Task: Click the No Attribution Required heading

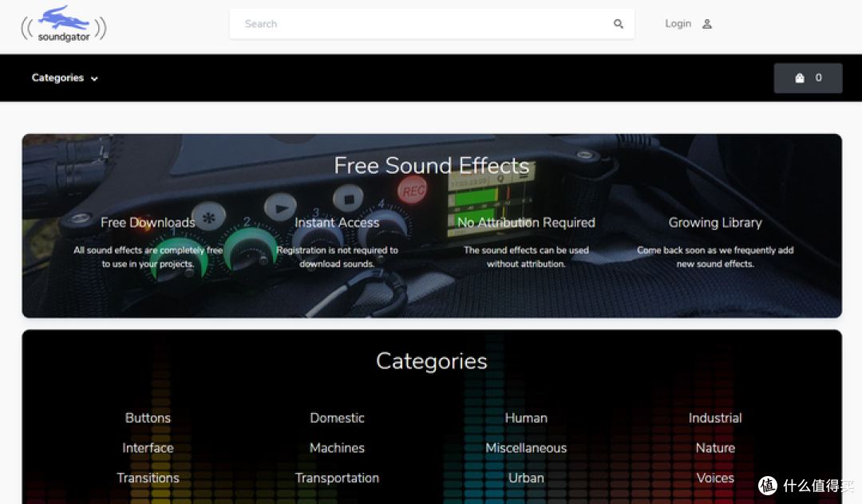Action: (x=526, y=222)
